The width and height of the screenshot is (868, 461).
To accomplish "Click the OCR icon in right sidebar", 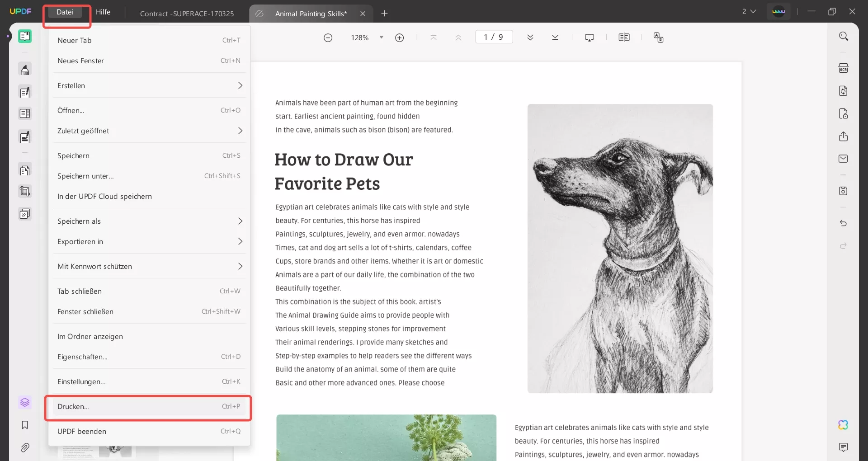I will tap(843, 68).
